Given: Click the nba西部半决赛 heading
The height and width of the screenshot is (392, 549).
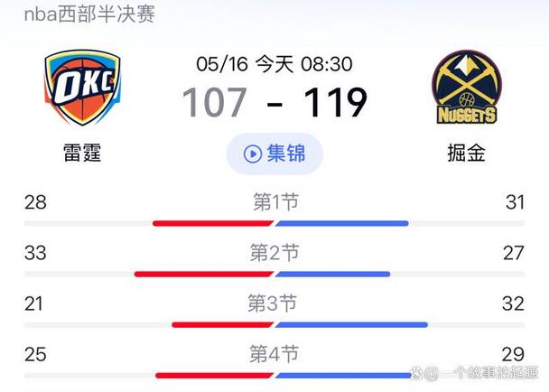Looking at the screenshot, I should pyautogui.click(x=89, y=14).
